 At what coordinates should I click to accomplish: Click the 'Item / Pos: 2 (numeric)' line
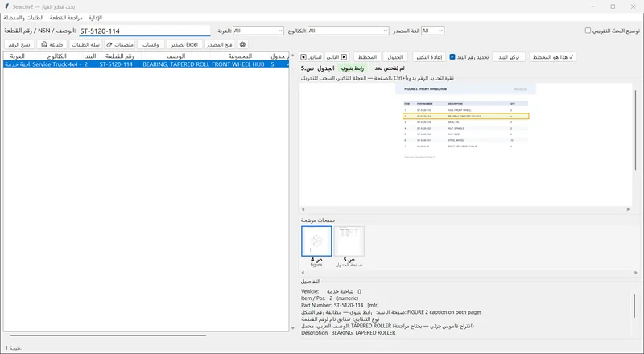click(329, 298)
